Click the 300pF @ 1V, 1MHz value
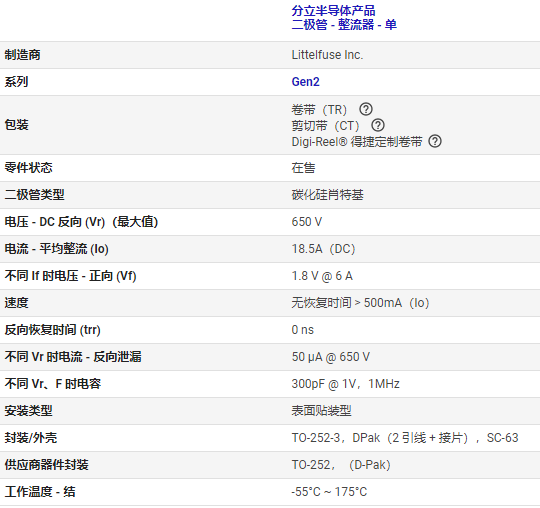The width and height of the screenshot is (540, 508). 345,384
